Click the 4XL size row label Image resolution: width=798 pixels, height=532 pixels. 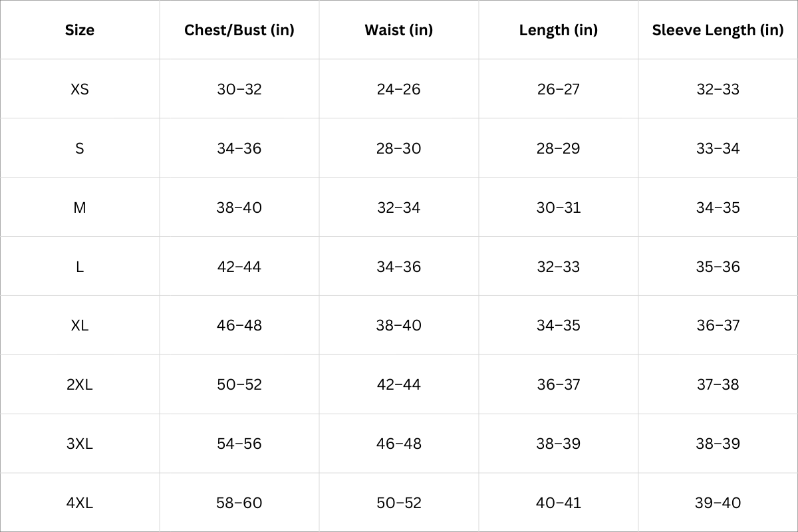80,503
